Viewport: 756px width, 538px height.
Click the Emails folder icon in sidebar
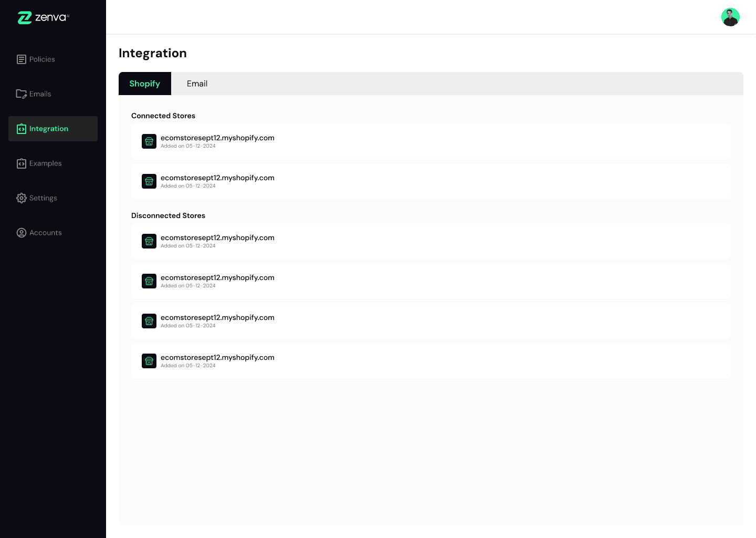(22, 94)
